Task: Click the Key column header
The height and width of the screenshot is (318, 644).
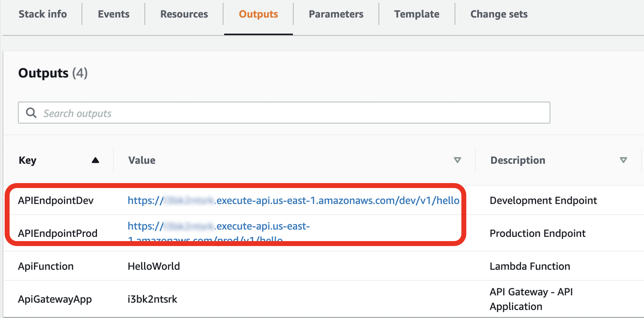Action: pos(28,160)
